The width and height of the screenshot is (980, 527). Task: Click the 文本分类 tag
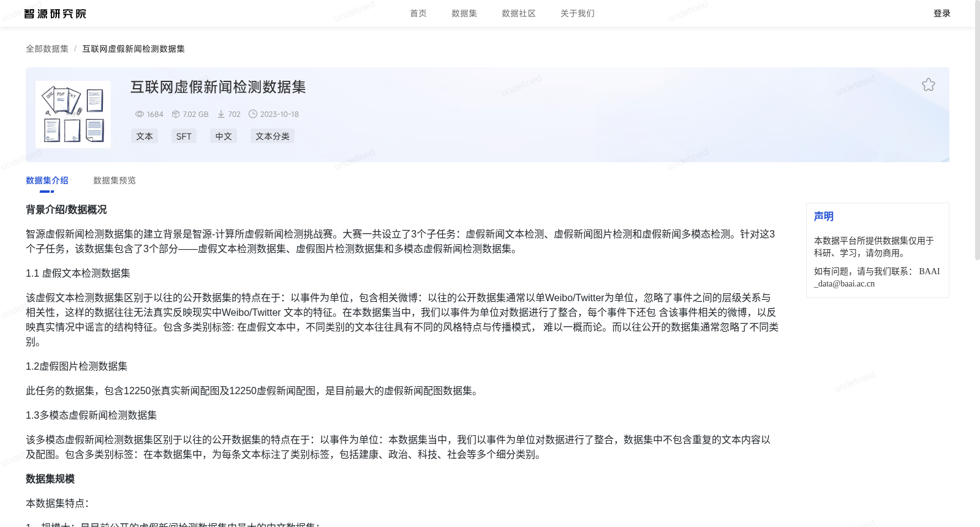click(x=273, y=136)
